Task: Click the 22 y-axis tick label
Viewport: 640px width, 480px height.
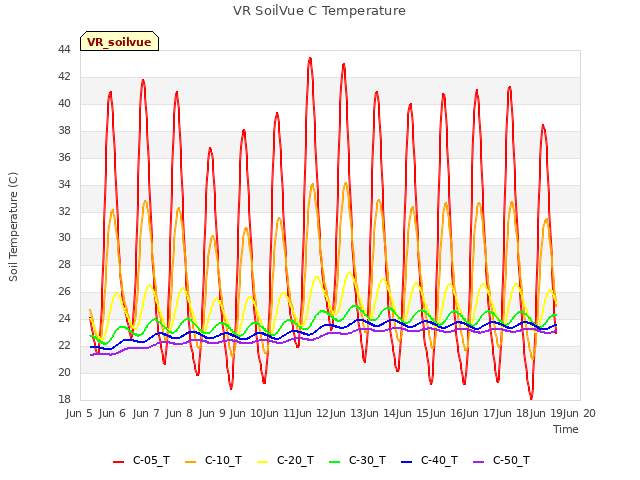Action: [x=64, y=345]
